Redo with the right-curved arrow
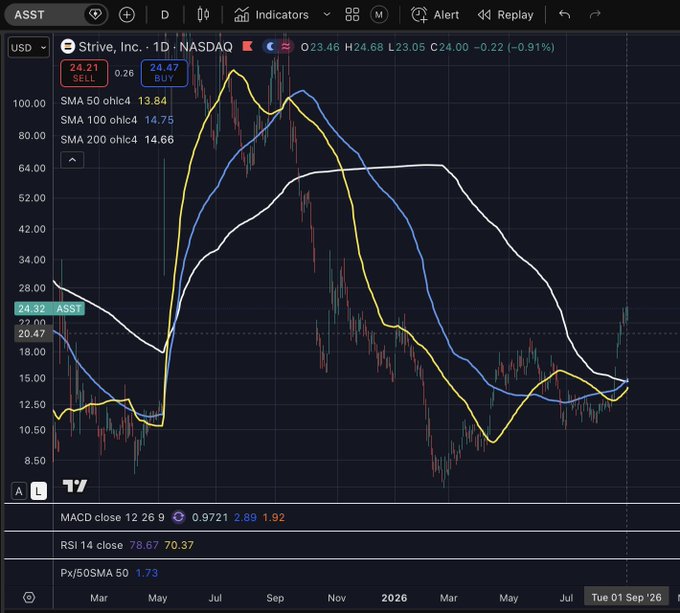This screenshot has height=613, width=680. (595, 15)
